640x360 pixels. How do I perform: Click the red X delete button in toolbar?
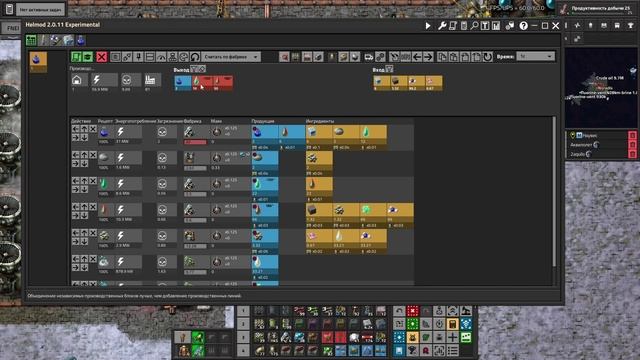tap(102, 57)
